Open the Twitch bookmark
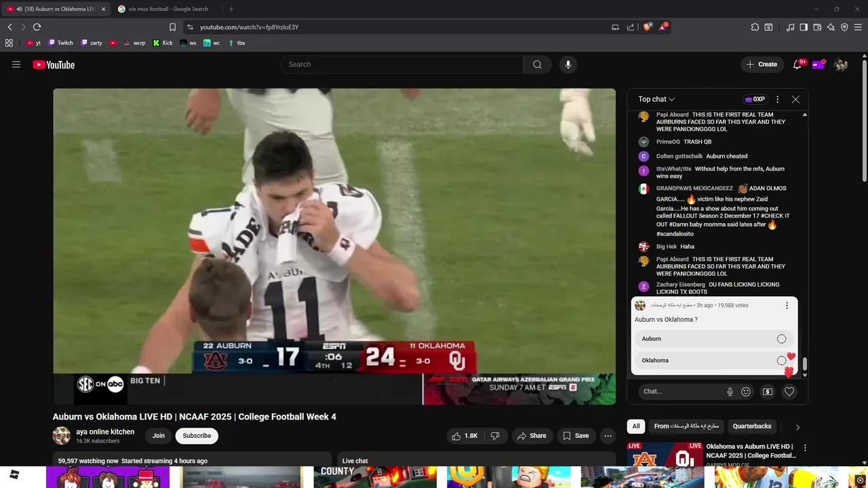Screen dimensions: 868x488 pos(61,43)
